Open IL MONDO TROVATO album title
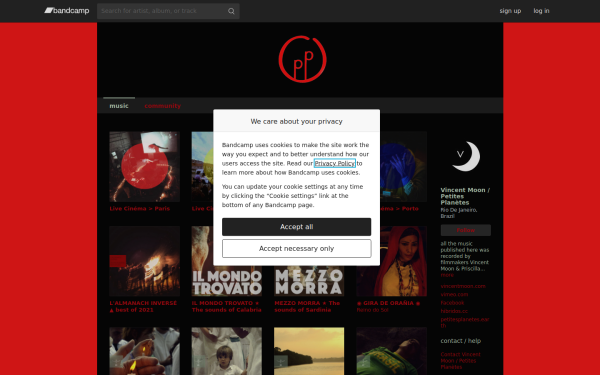The image size is (600, 375). (227, 307)
